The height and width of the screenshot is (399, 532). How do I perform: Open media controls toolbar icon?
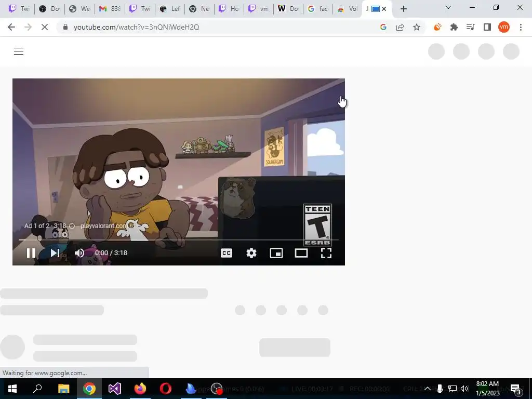[x=471, y=27]
